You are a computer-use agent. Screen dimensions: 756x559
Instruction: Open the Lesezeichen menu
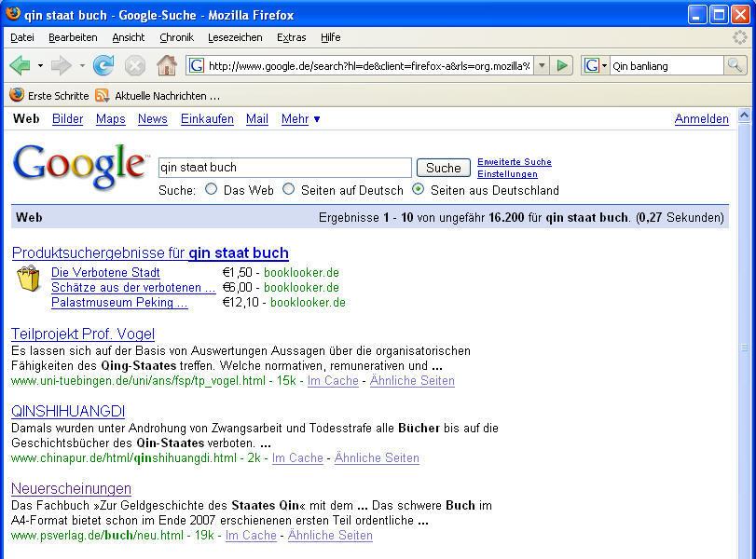pyautogui.click(x=235, y=37)
